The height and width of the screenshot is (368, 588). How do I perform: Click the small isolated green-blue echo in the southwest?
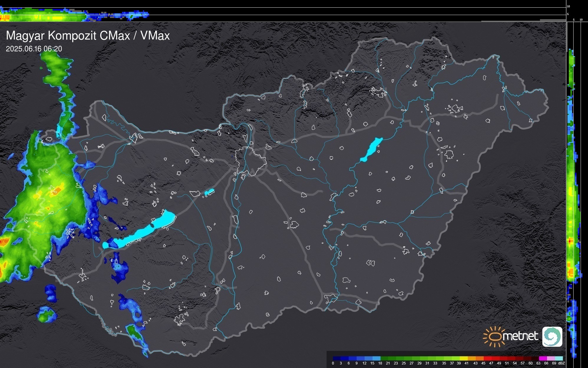[x=47, y=315]
